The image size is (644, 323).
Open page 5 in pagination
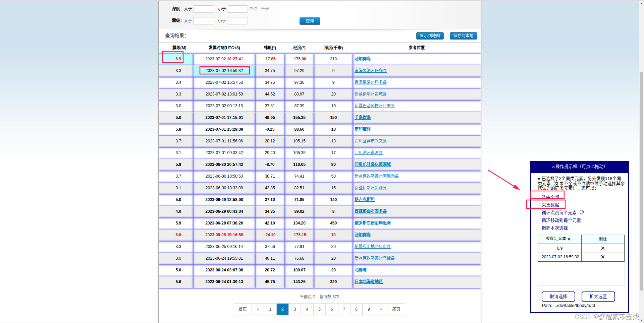point(319,309)
